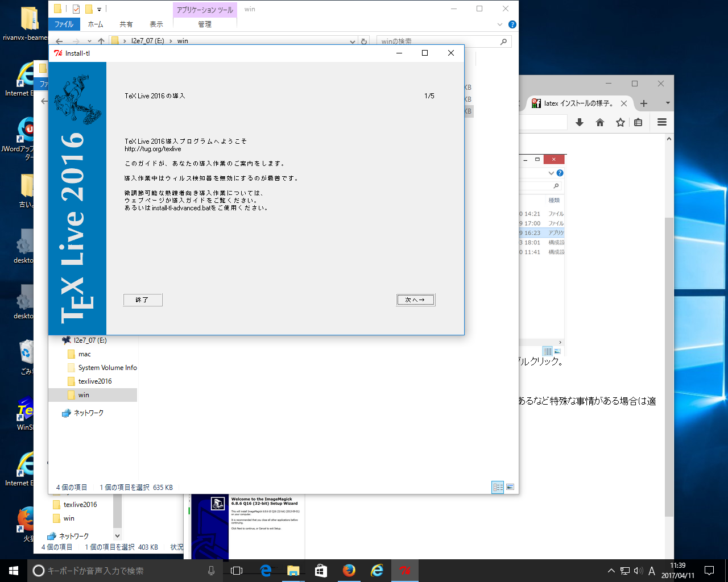Click the properties quick access icon
This screenshot has height=582, width=728.
76,9
